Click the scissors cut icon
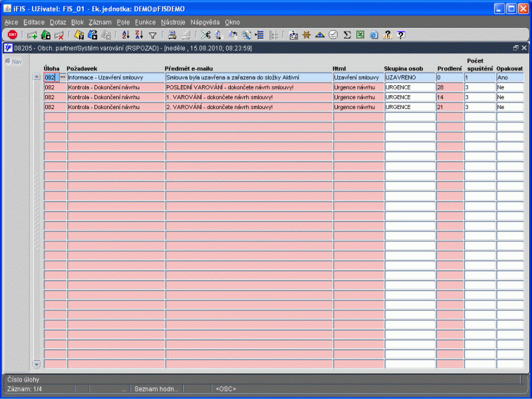Image resolution: width=532 pixels, height=399 pixels. [205, 35]
